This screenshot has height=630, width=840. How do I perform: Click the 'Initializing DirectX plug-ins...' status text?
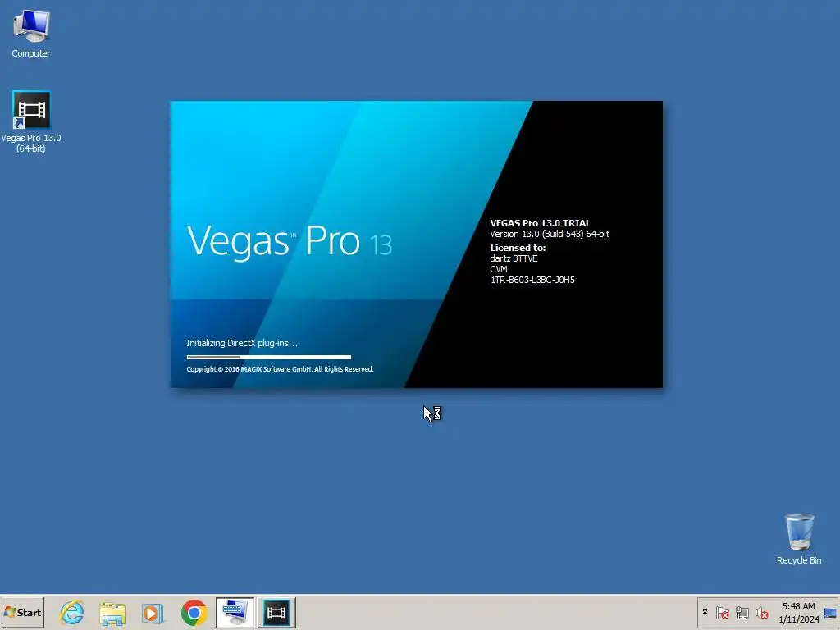[242, 343]
